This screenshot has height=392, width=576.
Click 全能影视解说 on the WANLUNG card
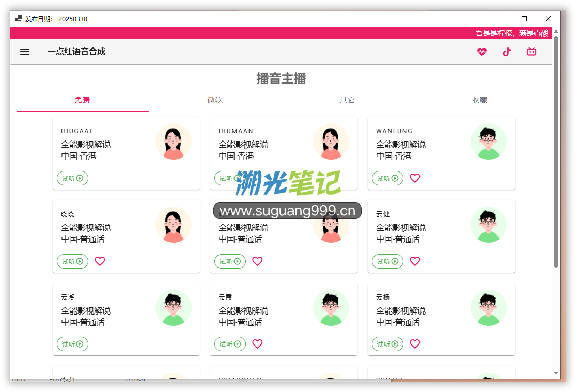401,145
